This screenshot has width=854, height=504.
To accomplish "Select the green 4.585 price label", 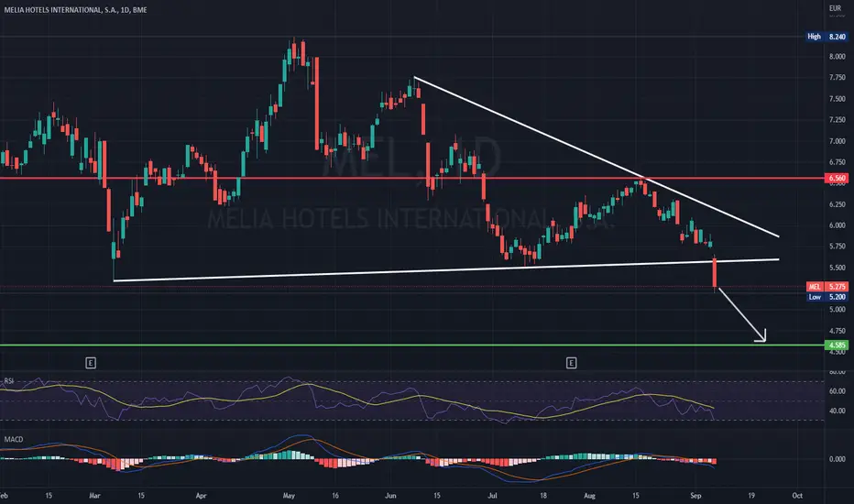I will 838,345.
